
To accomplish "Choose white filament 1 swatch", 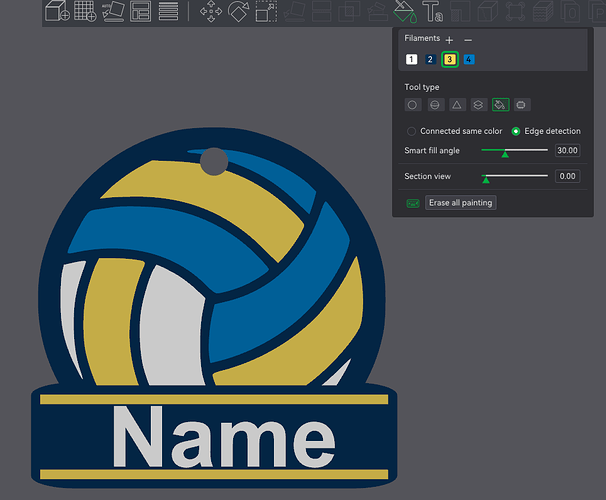I will (x=411, y=60).
